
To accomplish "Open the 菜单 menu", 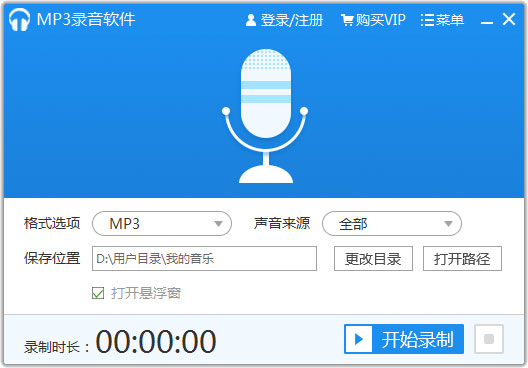I will [442, 20].
